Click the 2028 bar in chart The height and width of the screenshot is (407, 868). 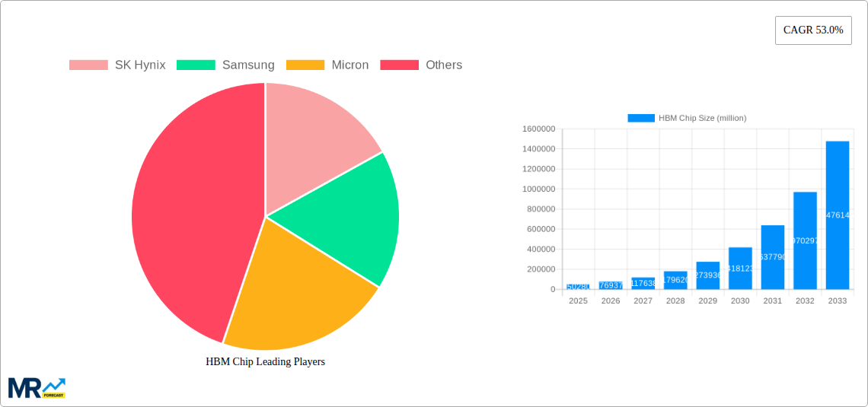click(675, 281)
